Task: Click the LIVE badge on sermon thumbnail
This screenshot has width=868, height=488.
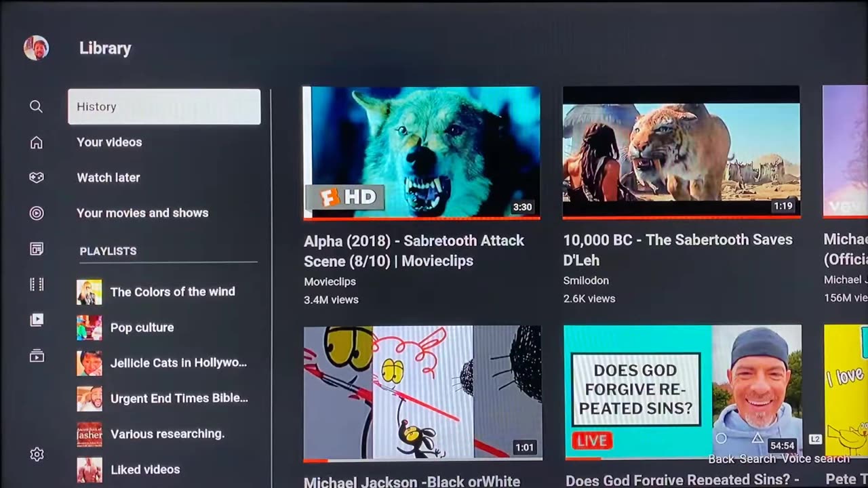Action: click(592, 441)
